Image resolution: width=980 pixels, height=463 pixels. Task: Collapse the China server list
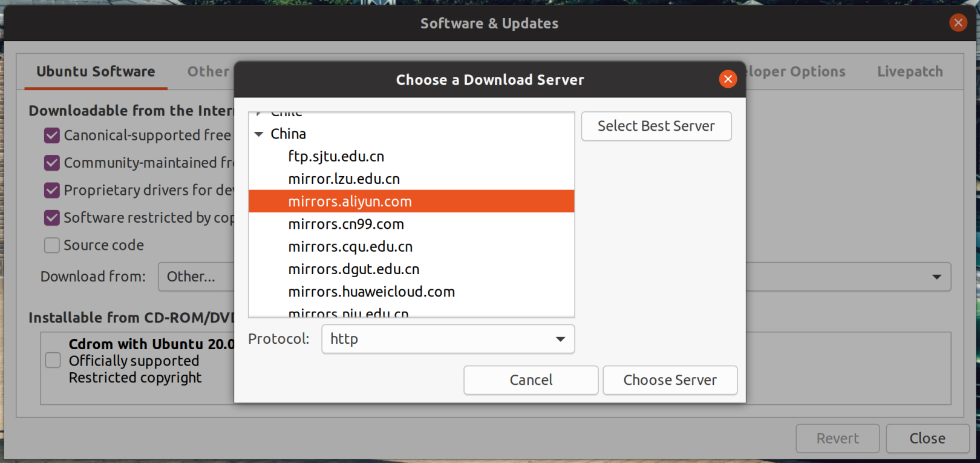click(x=259, y=134)
